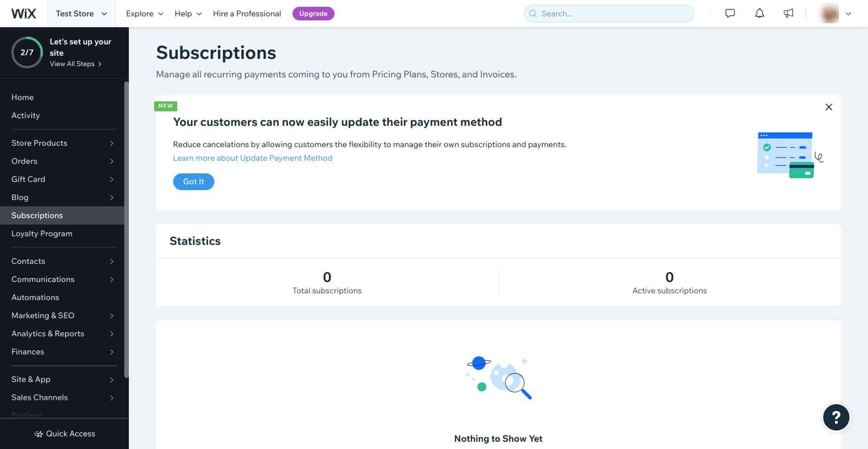The width and height of the screenshot is (868, 449).
Task: Click the Got It button
Action: [x=194, y=182]
